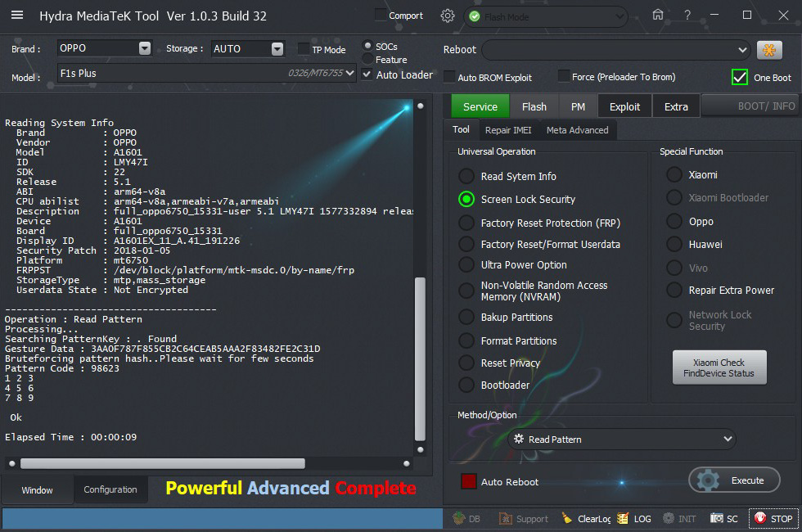Click the green Flash Mode status icon
The width and height of the screenshot is (802, 532).
[x=475, y=17]
